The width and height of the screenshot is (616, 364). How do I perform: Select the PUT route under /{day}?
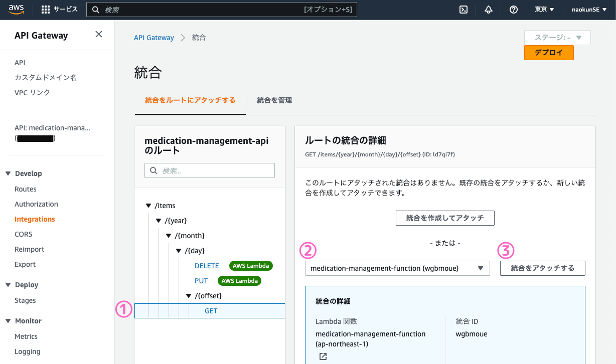point(201,281)
